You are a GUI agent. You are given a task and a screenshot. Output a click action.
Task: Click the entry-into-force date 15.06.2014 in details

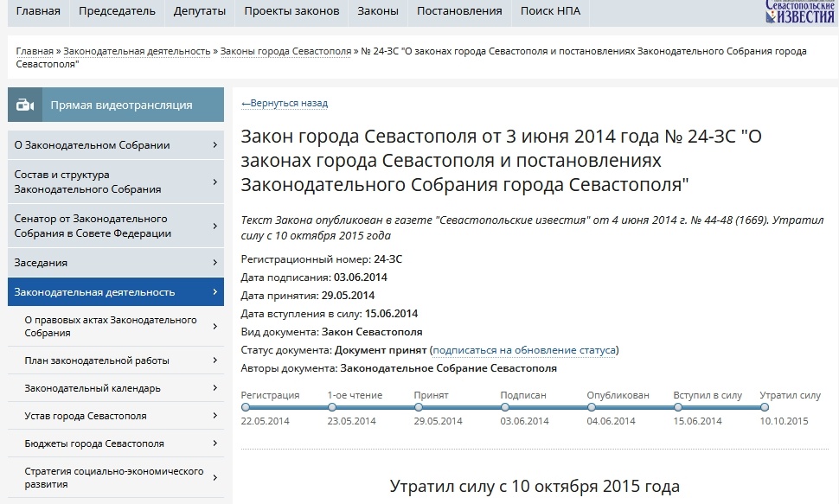tap(392, 314)
